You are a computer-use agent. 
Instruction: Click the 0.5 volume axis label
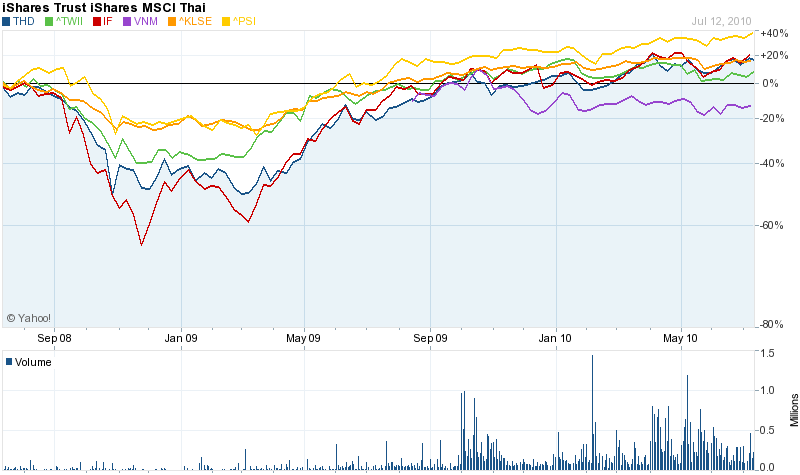[767, 430]
